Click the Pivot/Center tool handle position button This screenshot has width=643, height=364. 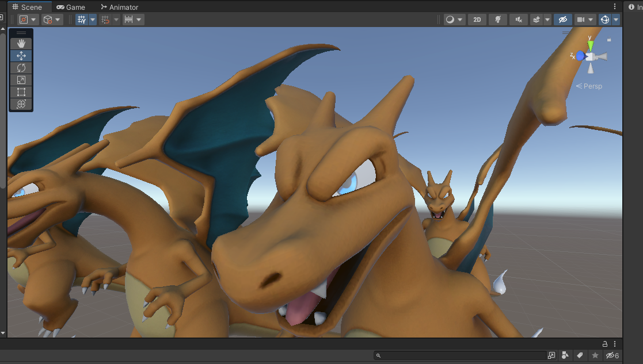24,20
